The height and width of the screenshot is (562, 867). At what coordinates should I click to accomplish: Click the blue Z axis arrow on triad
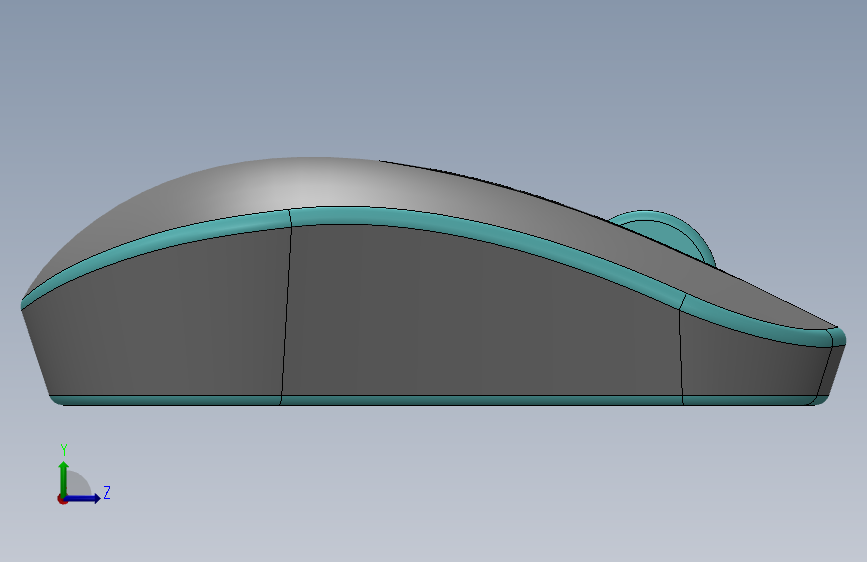84,498
